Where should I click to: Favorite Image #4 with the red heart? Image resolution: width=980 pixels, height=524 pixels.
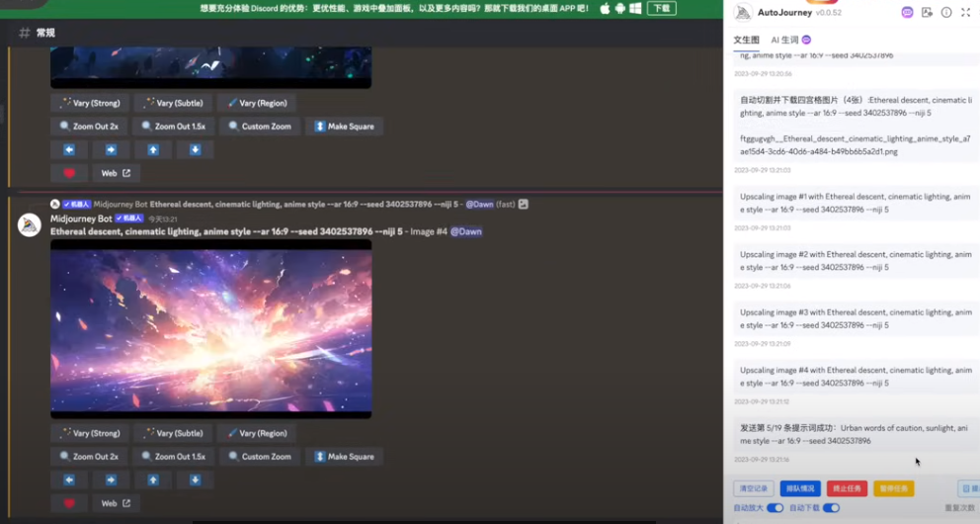pyautogui.click(x=69, y=503)
